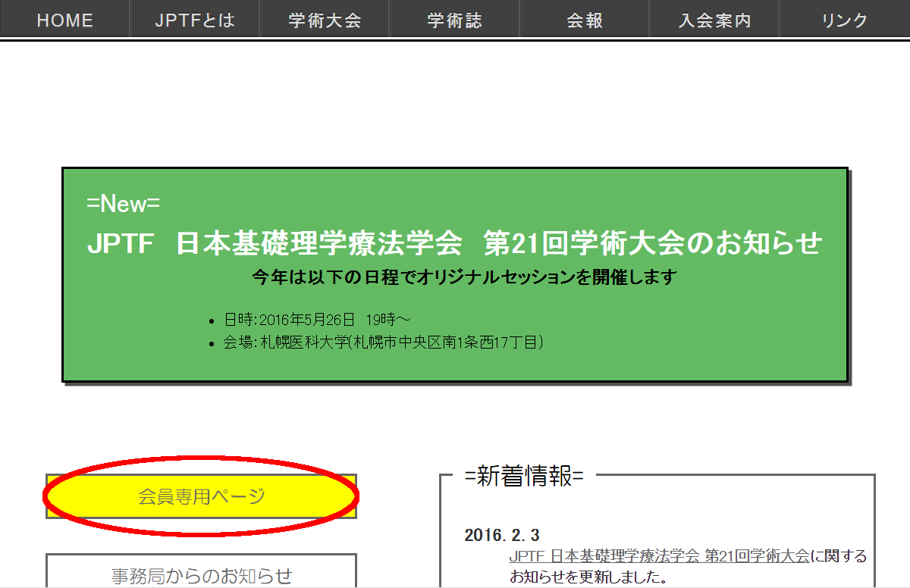Open the 学術誌 navigation item
Image resolution: width=910 pixels, height=588 pixels.
click(454, 20)
